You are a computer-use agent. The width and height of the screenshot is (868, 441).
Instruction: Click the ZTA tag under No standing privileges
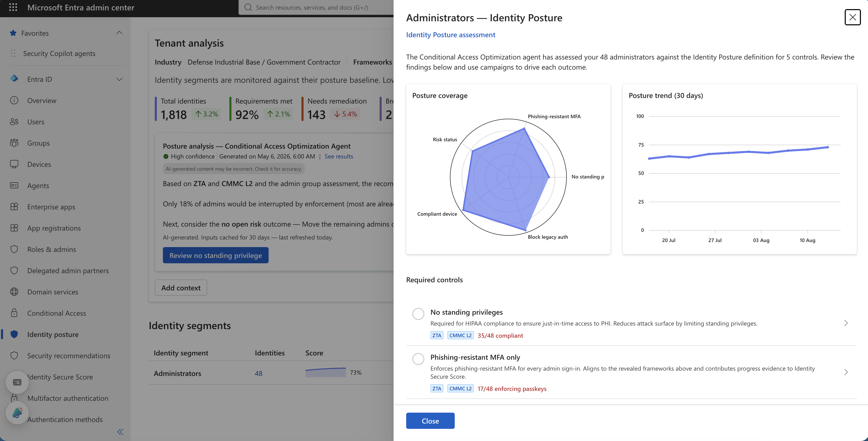click(x=437, y=335)
